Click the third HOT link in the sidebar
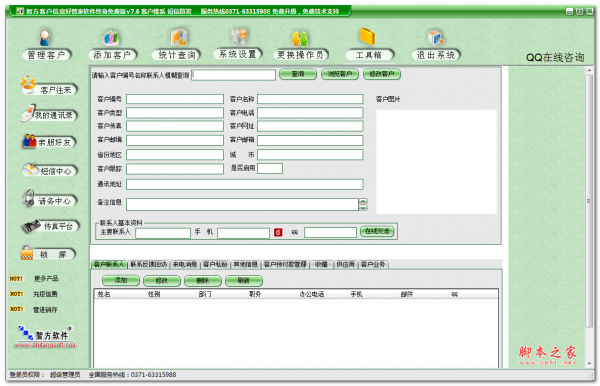Image resolution: width=600 pixels, height=386 pixels. pyautogui.click(x=45, y=310)
